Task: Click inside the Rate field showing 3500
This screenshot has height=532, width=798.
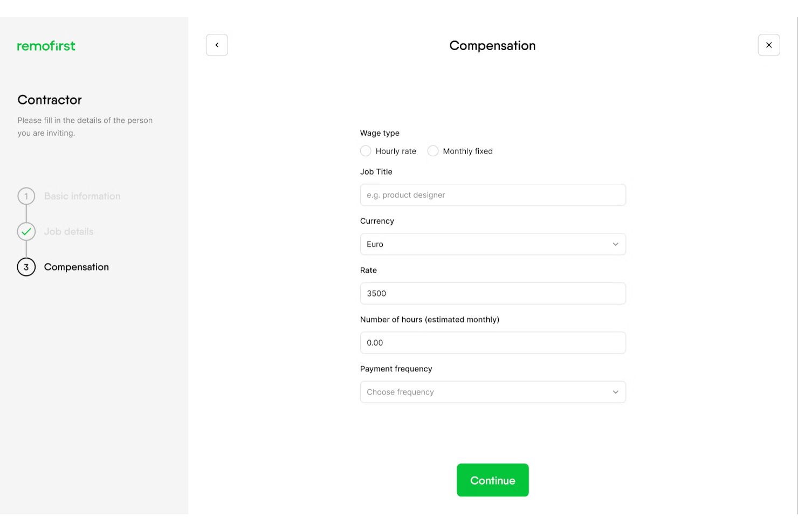Action: 492,293
